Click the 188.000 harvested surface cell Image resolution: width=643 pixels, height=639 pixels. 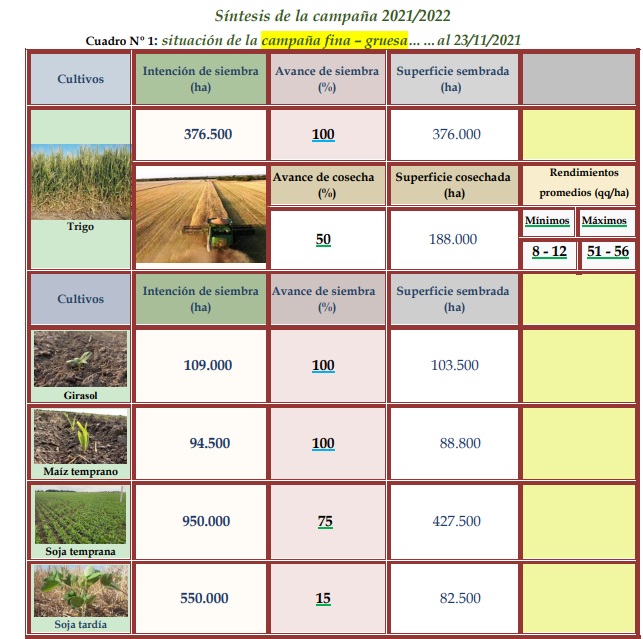click(x=455, y=240)
